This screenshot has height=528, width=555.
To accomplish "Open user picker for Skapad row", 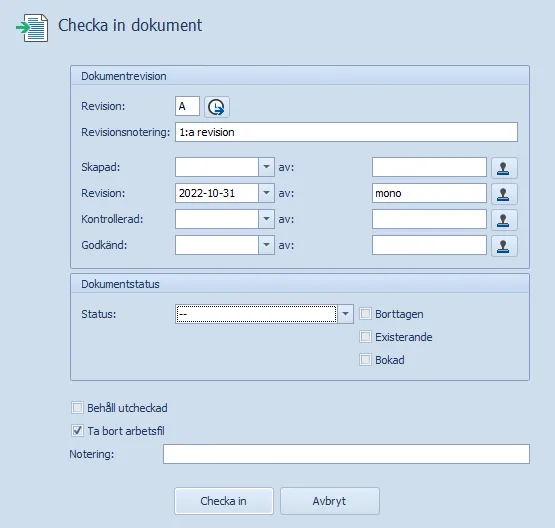I will [x=504, y=168].
